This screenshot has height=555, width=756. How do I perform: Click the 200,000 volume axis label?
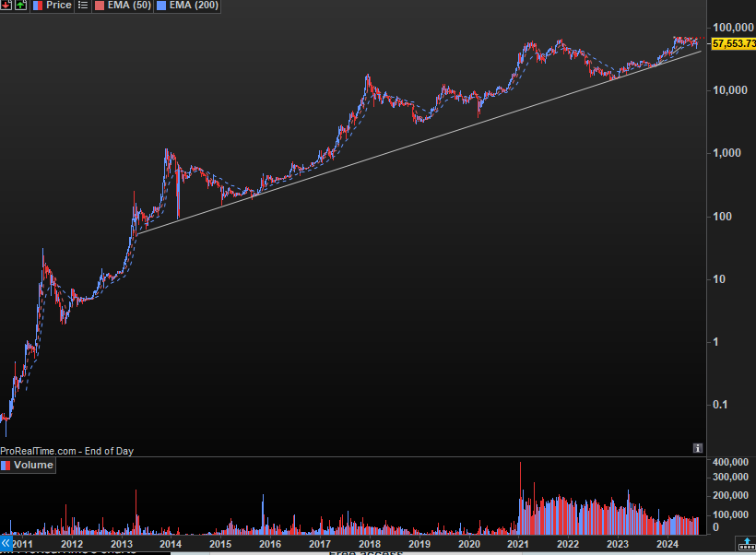click(730, 496)
